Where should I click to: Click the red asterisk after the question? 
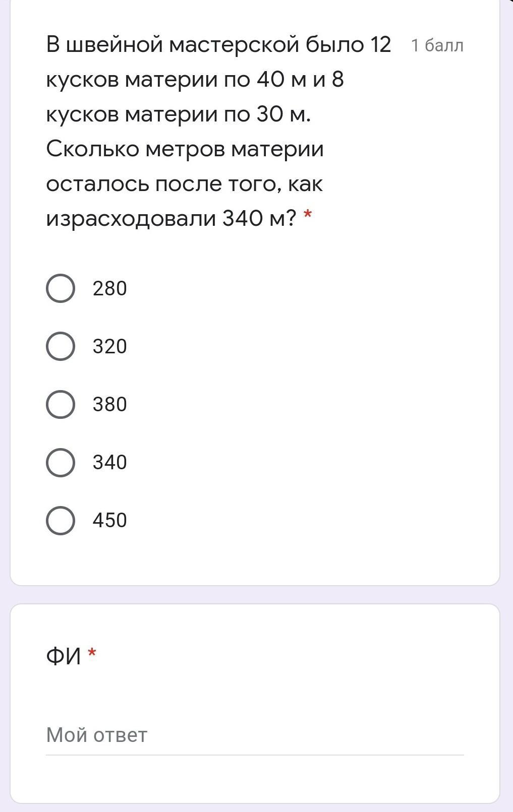pyautogui.click(x=307, y=215)
